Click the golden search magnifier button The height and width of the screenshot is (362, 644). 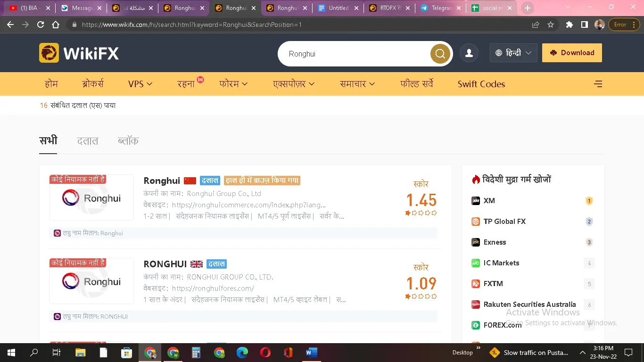pyautogui.click(x=440, y=54)
